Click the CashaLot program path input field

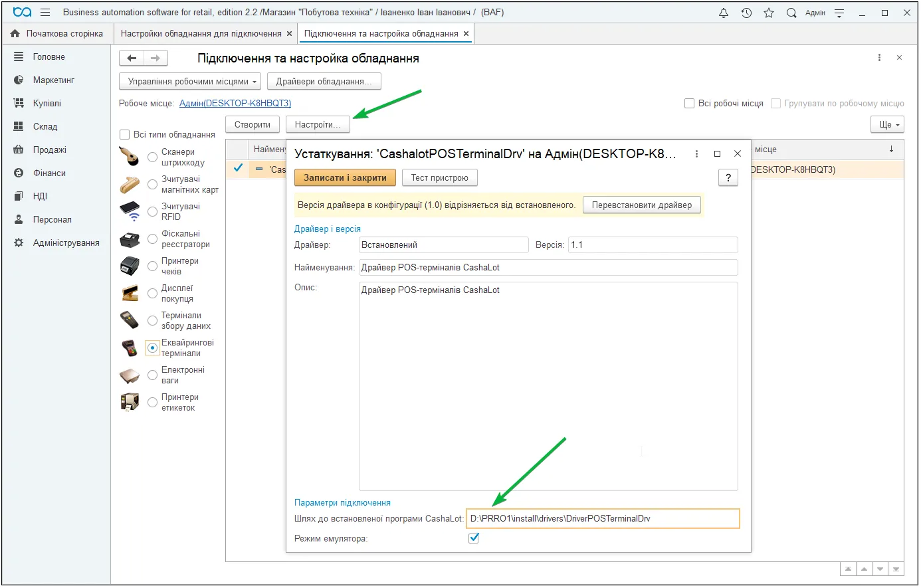point(603,518)
